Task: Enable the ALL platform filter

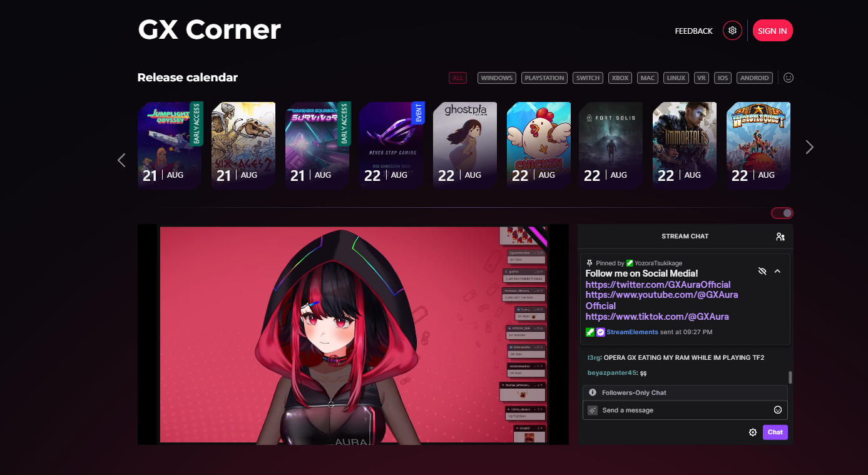Action: tap(458, 78)
